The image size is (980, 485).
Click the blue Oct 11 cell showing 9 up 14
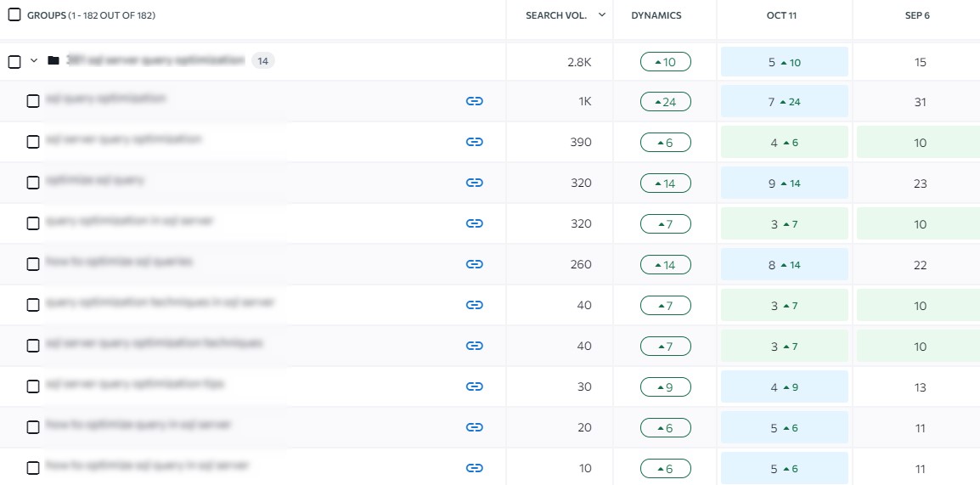pos(785,183)
